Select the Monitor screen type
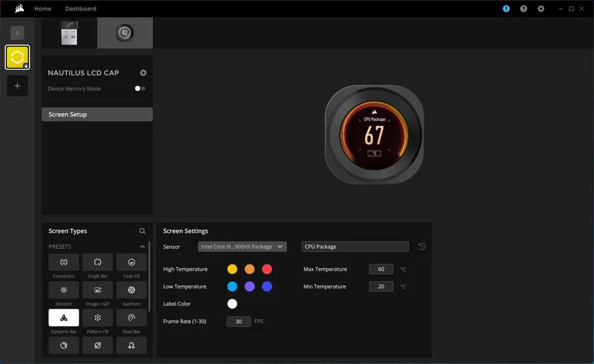The height and width of the screenshot is (364, 594). (x=63, y=290)
